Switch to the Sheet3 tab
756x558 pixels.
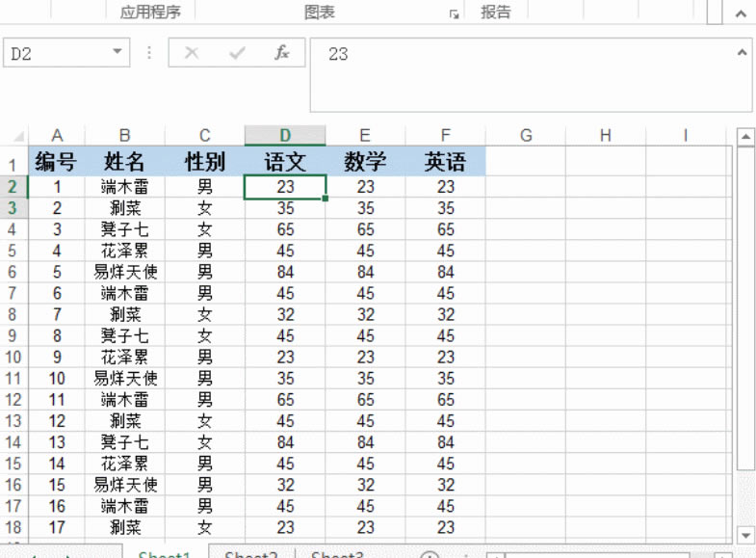point(336,553)
